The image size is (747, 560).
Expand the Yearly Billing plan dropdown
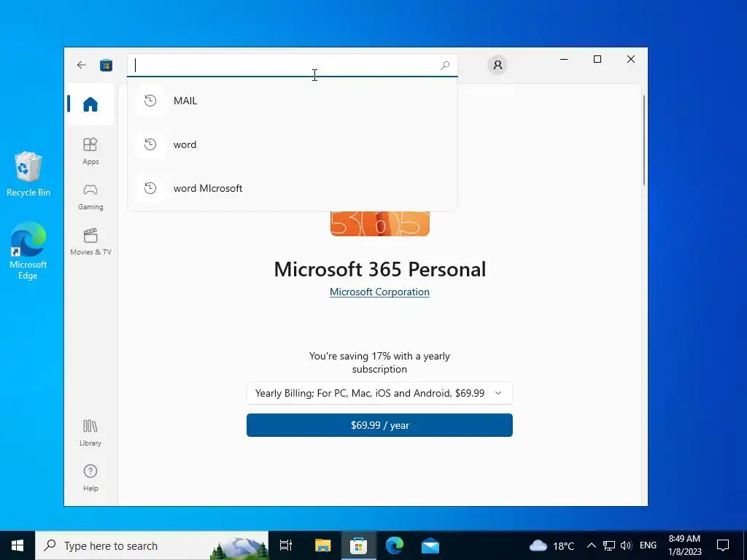coord(379,393)
